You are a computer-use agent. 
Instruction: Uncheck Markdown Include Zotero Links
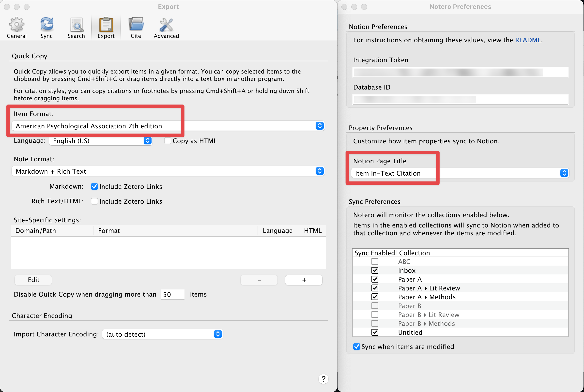(x=94, y=186)
